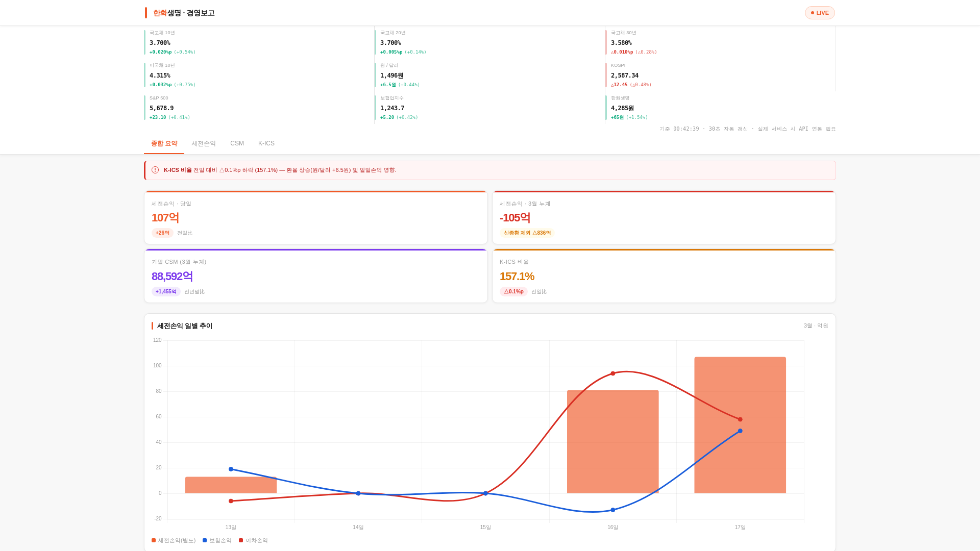Click the 13일 bar in the chart
This screenshot has height=551, width=980.
coord(231,485)
